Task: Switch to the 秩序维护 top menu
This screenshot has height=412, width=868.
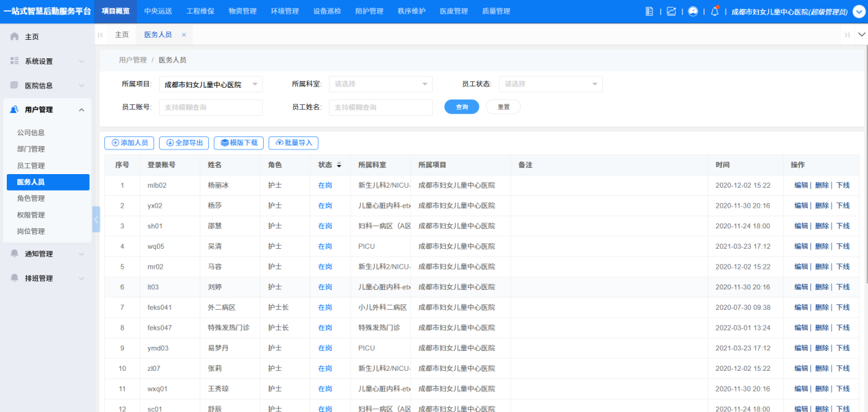Action: (411, 12)
